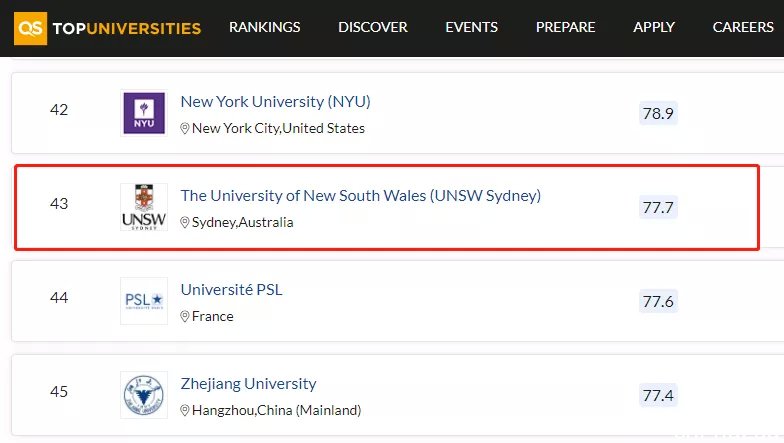The width and height of the screenshot is (784, 443).
Task: Click the Zhejiang University seal logo
Action: pos(144,395)
